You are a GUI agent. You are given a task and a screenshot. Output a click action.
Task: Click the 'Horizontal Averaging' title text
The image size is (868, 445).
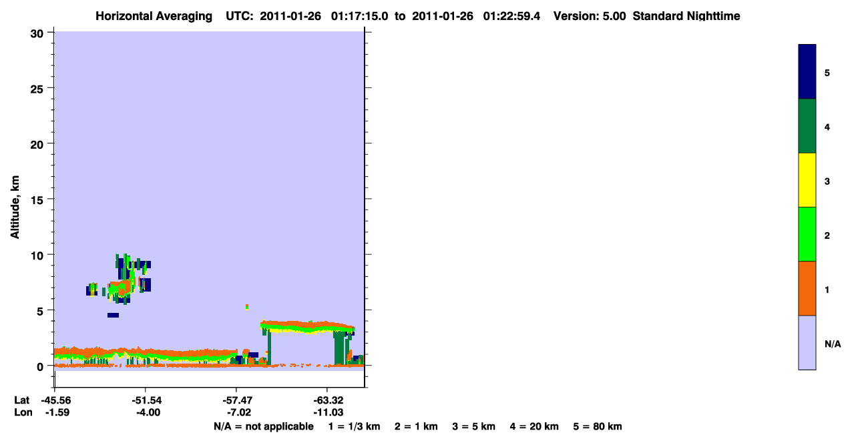153,16
